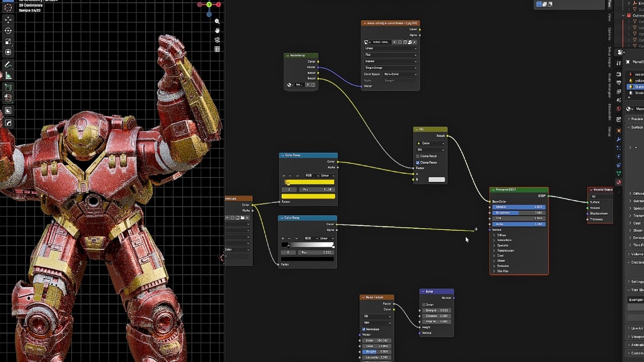Click Scale field in Noise Texture node
The image size is (644, 362).
pyautogui.click(x=376, y=340)
